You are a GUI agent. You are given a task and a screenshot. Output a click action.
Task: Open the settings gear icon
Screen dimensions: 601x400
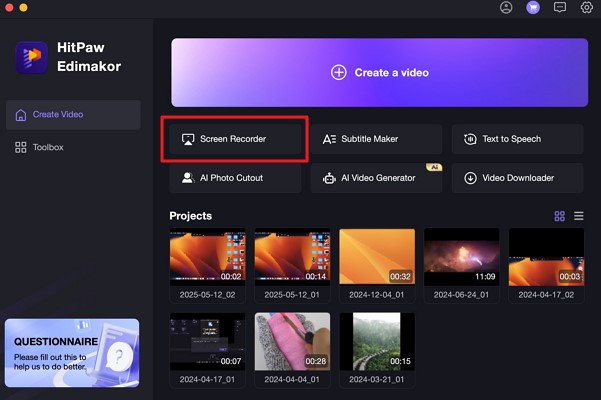point(586,7)
